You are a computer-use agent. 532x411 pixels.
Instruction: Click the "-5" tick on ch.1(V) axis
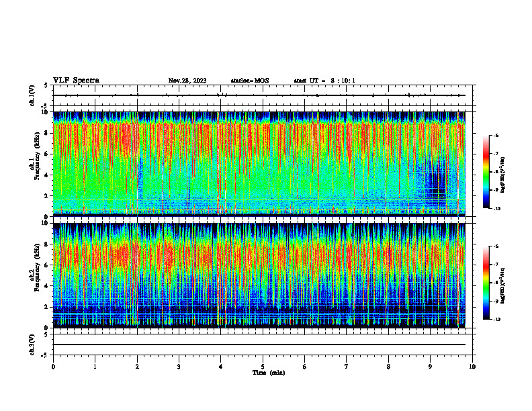click(x=45, y=107)
